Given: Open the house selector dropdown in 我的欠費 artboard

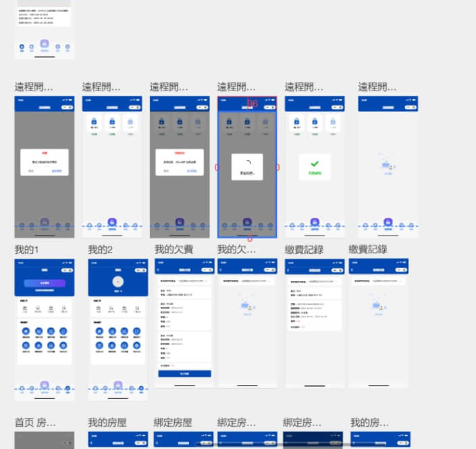Looking at the screenshot, I should [x=184, y=279].
